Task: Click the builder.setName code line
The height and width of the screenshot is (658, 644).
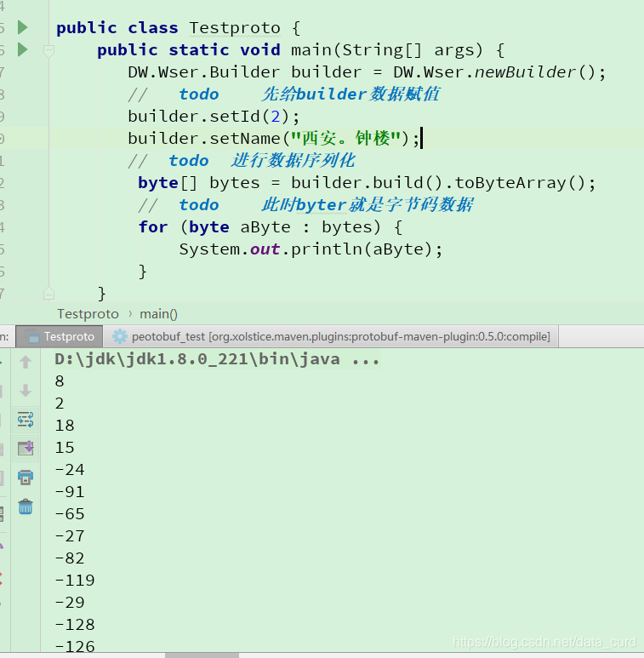Action: pos(274,139)
